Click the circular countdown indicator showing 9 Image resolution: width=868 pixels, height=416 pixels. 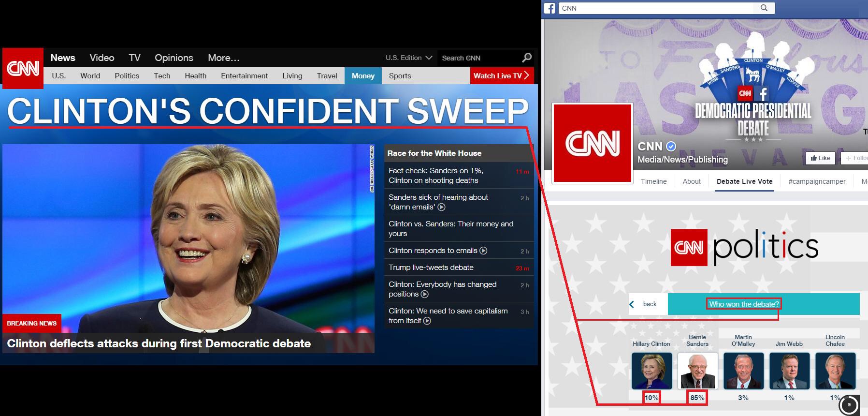coord(849,405)
